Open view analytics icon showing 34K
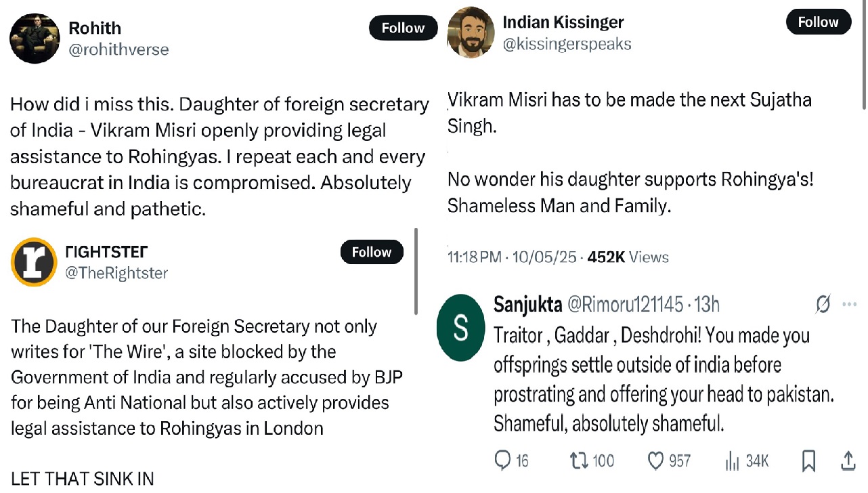The width and height of the screenshot is (868, 493). pyautogui.click(x=732, y=462)
